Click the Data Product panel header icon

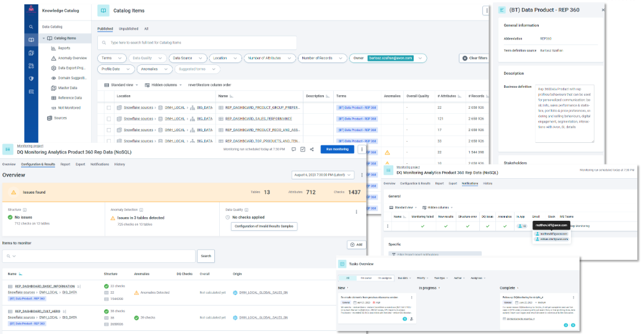tap(502, 10)
